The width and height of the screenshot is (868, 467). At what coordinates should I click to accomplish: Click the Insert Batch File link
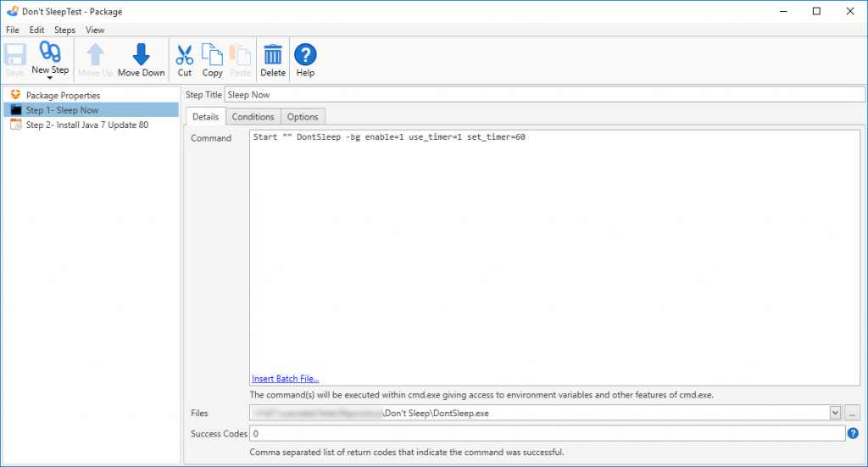point(285,379)
